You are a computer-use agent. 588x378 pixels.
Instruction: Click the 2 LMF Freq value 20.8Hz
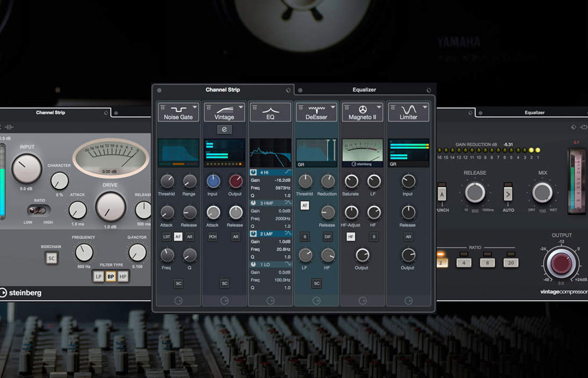click(283, 249)
